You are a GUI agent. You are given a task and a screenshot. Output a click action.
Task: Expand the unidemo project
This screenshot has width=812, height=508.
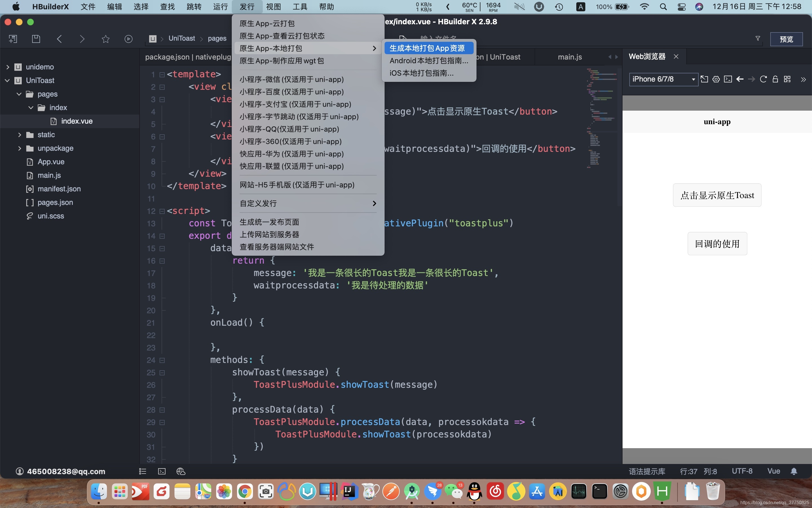click(8, 67)
